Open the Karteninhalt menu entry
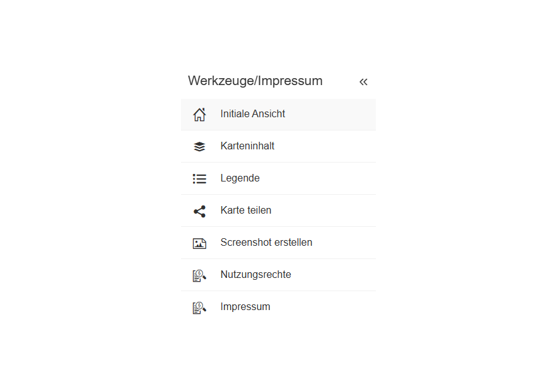The height and width of the screenshot is (392, 555). pyautogui.click(x=247, y=146)
